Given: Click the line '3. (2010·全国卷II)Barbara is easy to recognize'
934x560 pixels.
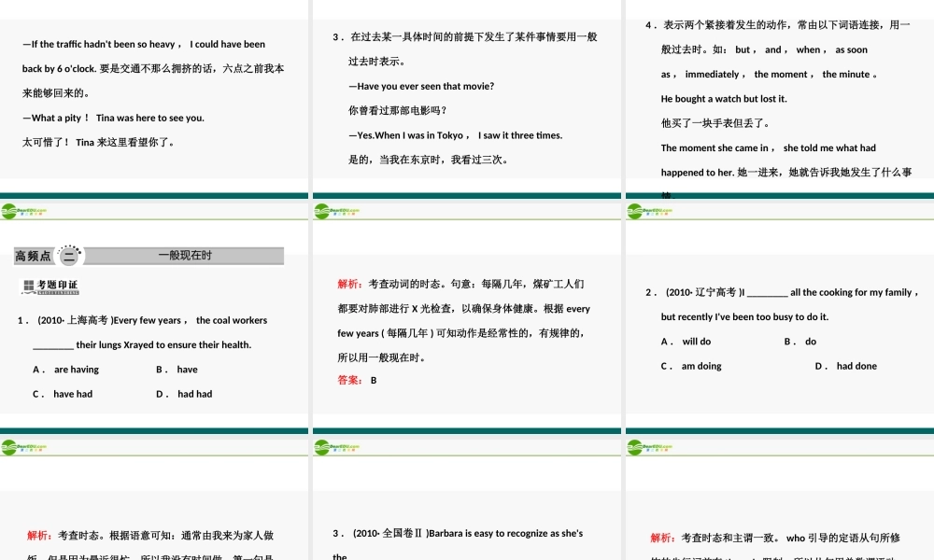Looking at the screenshot, I should click(x=458, y=533).
